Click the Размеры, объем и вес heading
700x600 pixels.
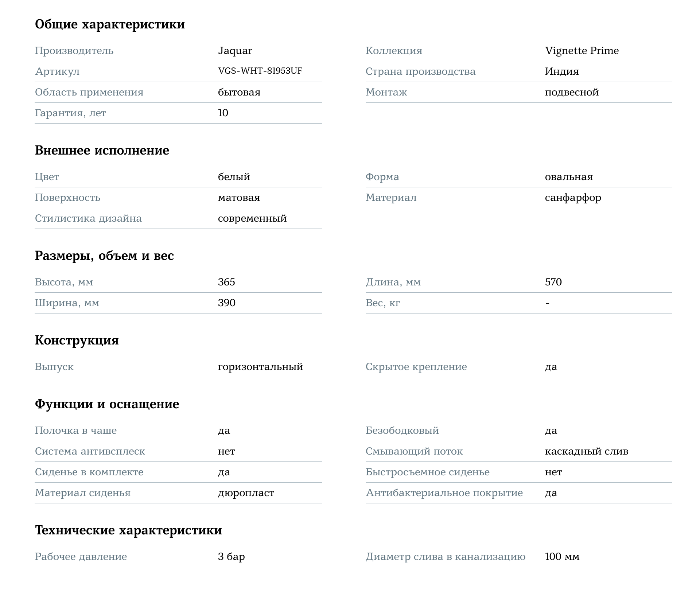pyautogui.click(x=104, y=256)
